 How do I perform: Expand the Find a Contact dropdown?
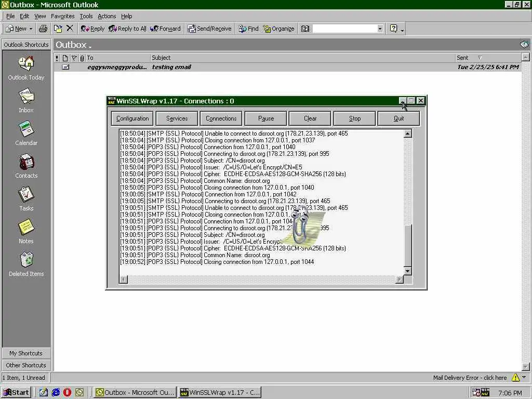point(380,29)
